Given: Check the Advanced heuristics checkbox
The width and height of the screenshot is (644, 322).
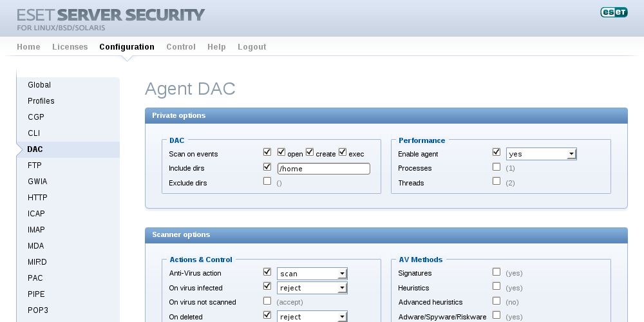Looking at the screenshot, I should [497, 301].
